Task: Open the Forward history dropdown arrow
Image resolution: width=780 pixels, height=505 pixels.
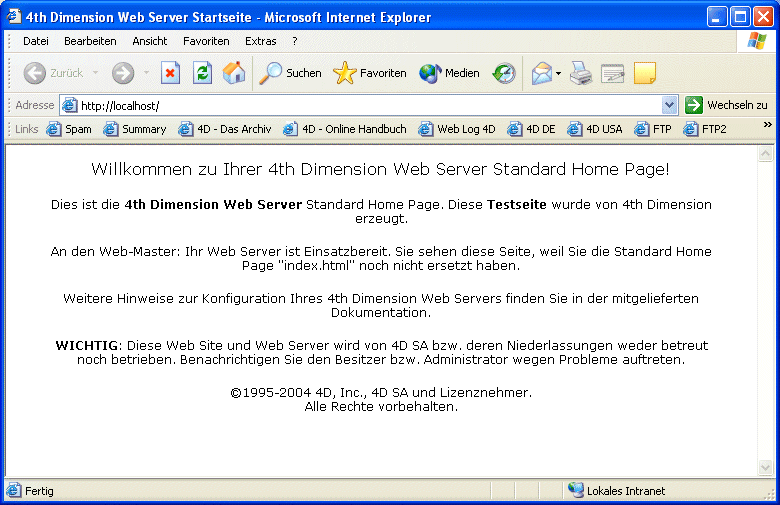Action: tap(146, 73)
